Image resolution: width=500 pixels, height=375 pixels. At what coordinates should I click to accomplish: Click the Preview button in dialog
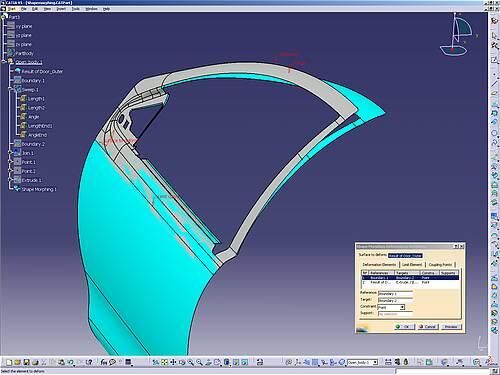[x=451, y=326]
